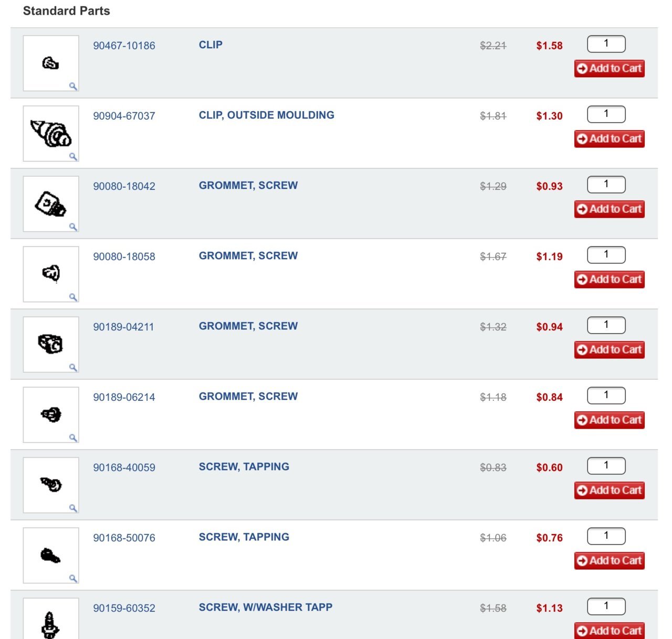Screen dimensions: 672x639
Task: Add SCREW, W/WASHER TAPP to cart
Action: click(609, 630)
